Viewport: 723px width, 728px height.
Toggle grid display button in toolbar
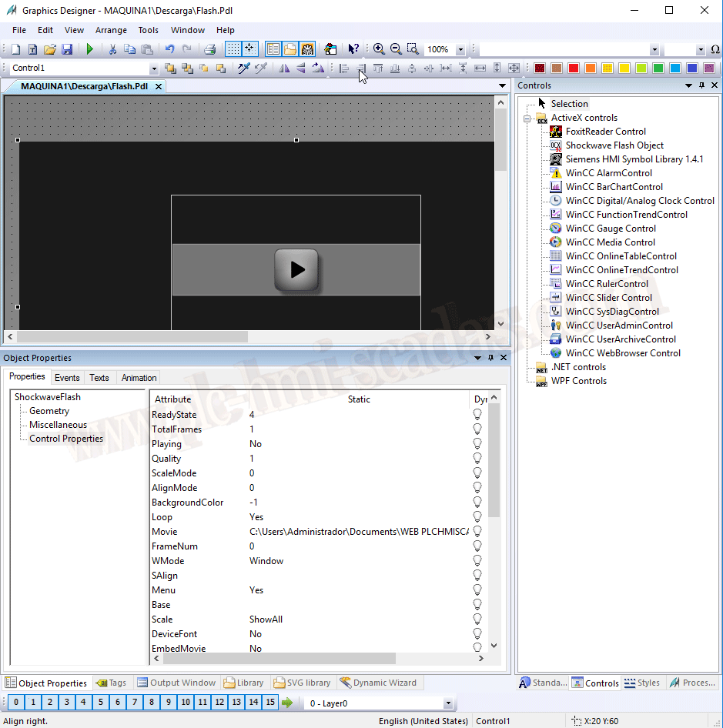pos(233,49)
